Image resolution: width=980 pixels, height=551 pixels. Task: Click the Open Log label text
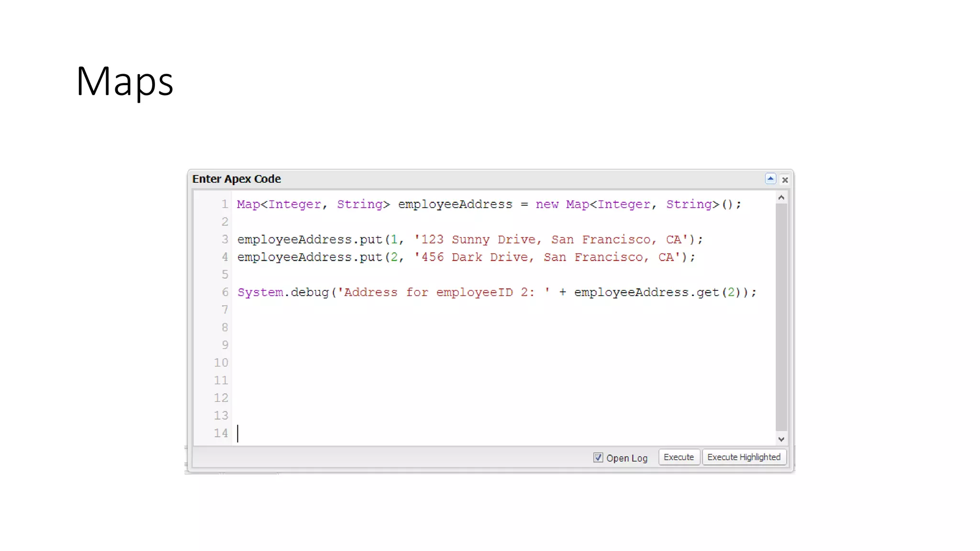click(627, 458)
